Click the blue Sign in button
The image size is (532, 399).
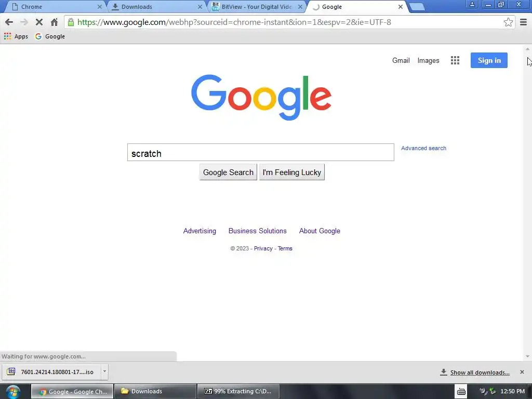489,60
